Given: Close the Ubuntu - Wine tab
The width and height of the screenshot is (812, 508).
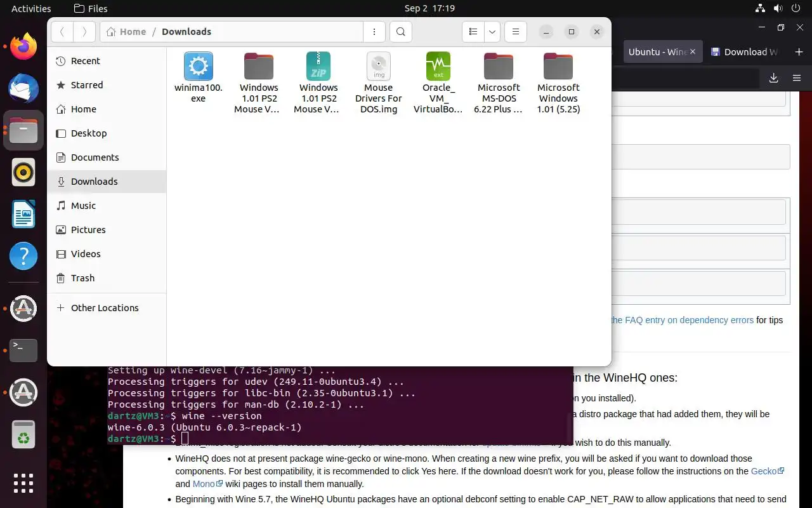Looking at the screenshot, I should 693,52.
